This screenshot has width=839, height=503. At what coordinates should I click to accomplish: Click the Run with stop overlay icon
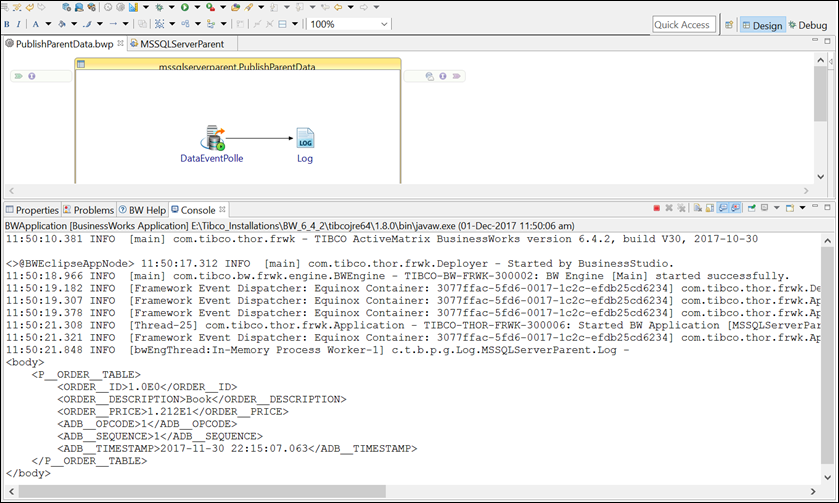tap(211, 7)
